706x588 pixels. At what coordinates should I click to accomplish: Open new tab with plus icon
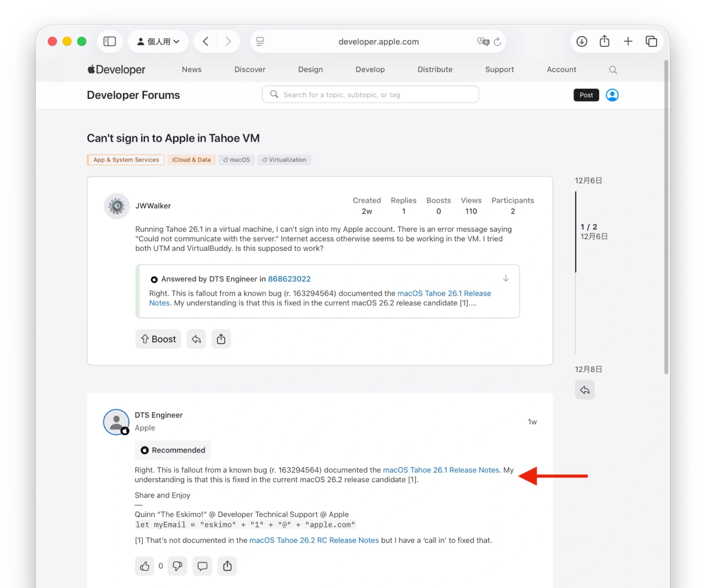click(628, 41)
